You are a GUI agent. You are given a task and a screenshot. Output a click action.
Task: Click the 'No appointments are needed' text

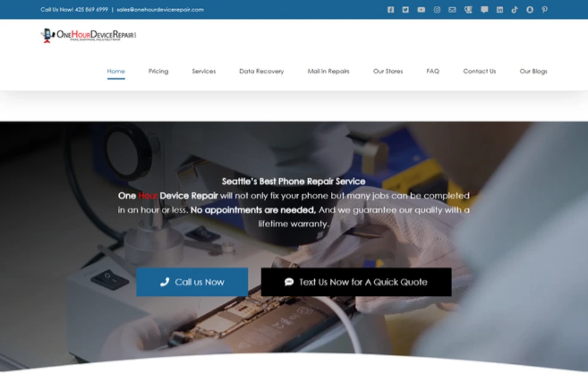click(253, 210)
